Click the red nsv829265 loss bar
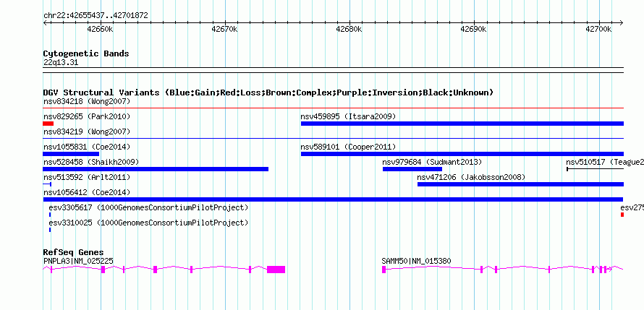644x310 pixels. pyautogui.click(x=48, y=124)
